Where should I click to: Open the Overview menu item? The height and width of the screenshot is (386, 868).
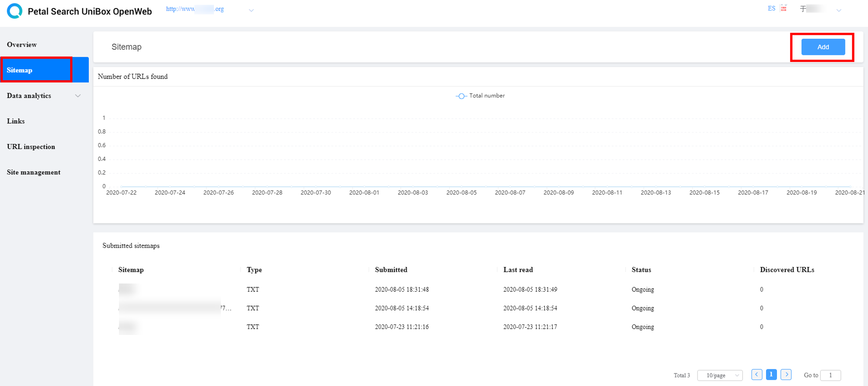click(22, 44)
